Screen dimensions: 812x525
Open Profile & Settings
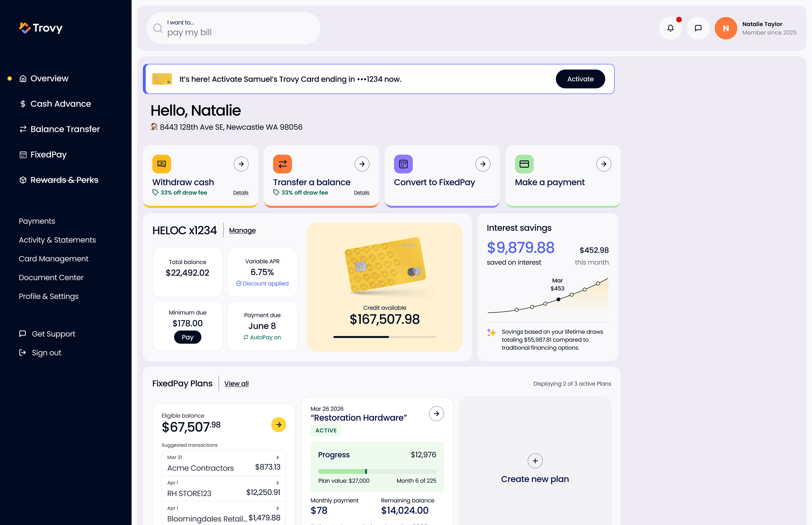[49, 296]
